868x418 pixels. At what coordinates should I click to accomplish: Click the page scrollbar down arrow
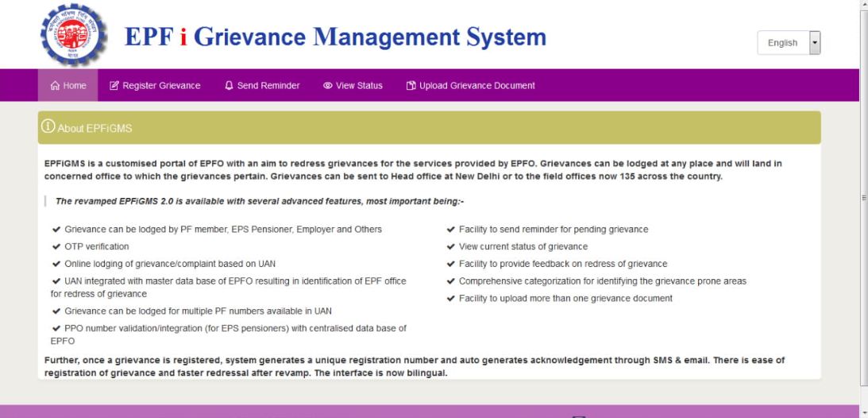[x=862, y=412]
